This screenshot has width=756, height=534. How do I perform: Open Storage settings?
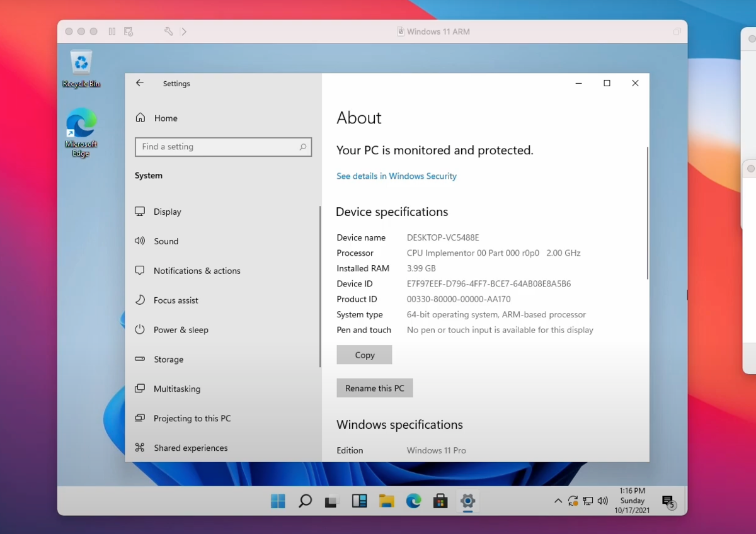pos(169,360)
